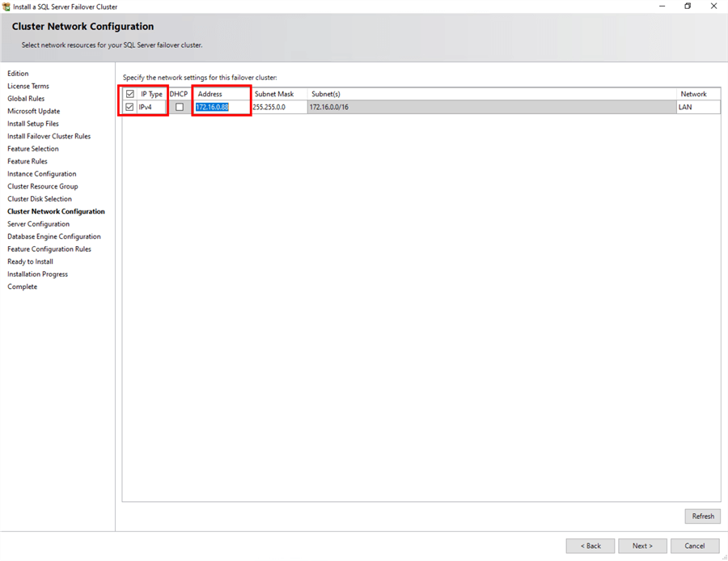Go to Feature Configuration Rules step
The height and width of the screenshot is (561, 728).
click(x=49, y=249)
